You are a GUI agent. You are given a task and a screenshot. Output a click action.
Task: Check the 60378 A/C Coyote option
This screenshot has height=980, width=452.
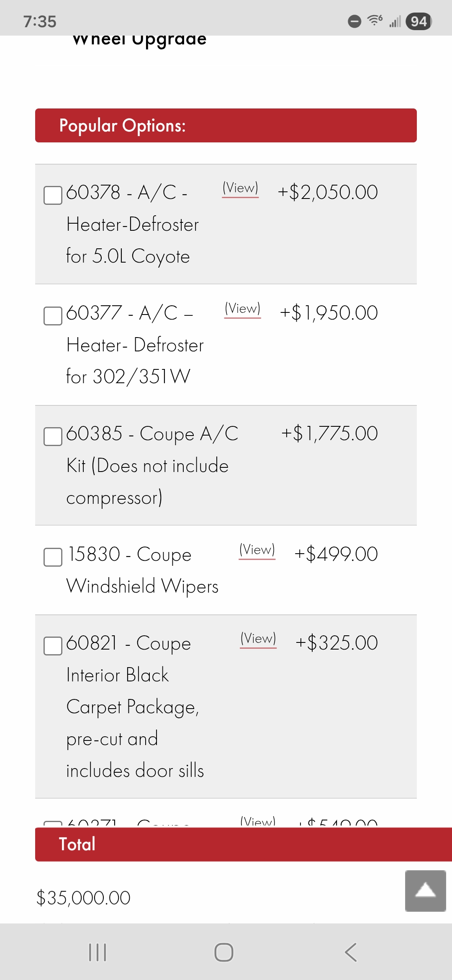tap(53, 195)
